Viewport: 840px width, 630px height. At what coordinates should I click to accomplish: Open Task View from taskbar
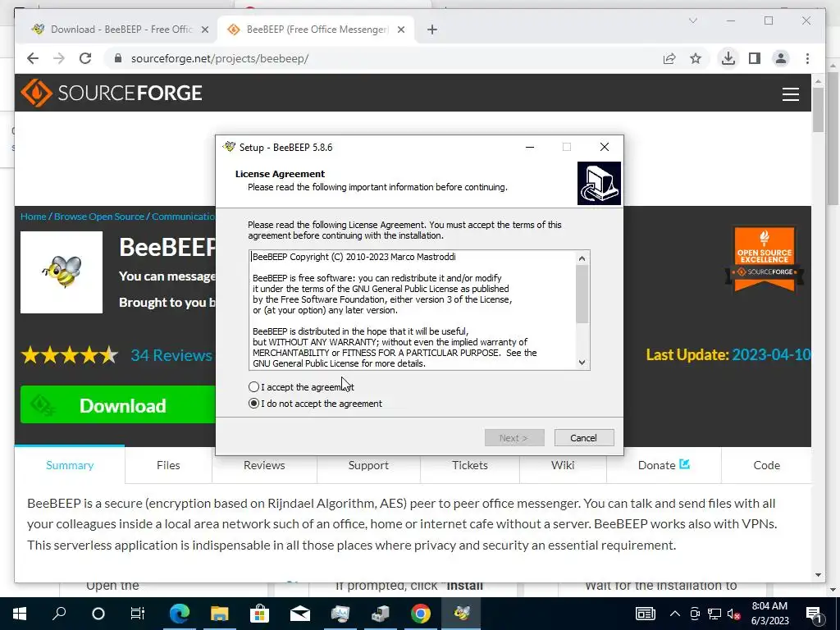click(x=138, y=614)
